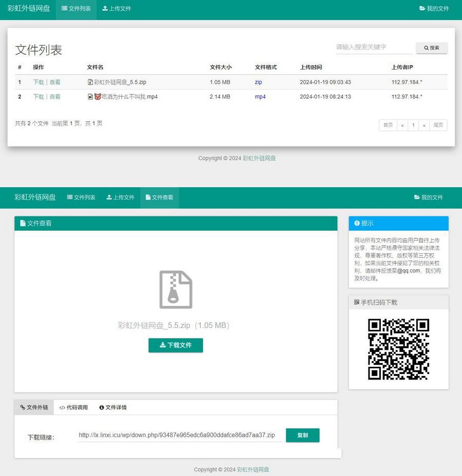Image resolution: width=462 pixels, height=476 pixels.
Task: Click the upload icon in the 上传文件 nav
Action: (x=105, y=8)
